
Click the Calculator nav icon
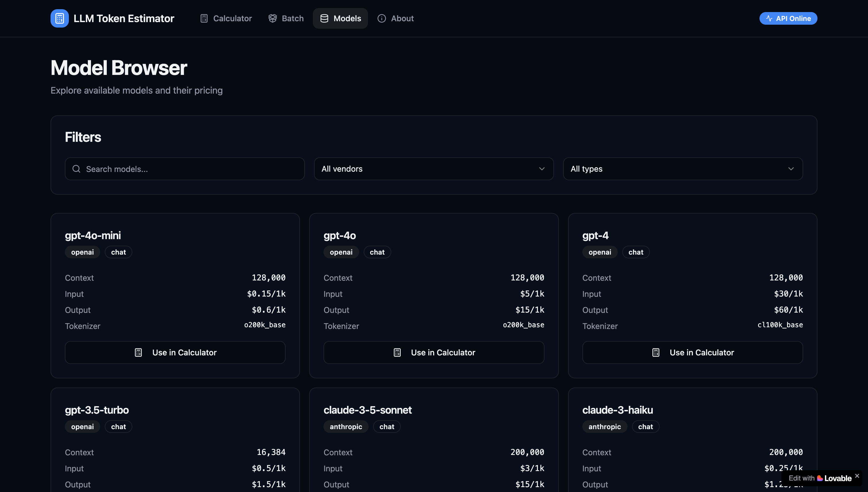[x=204, y=18]
